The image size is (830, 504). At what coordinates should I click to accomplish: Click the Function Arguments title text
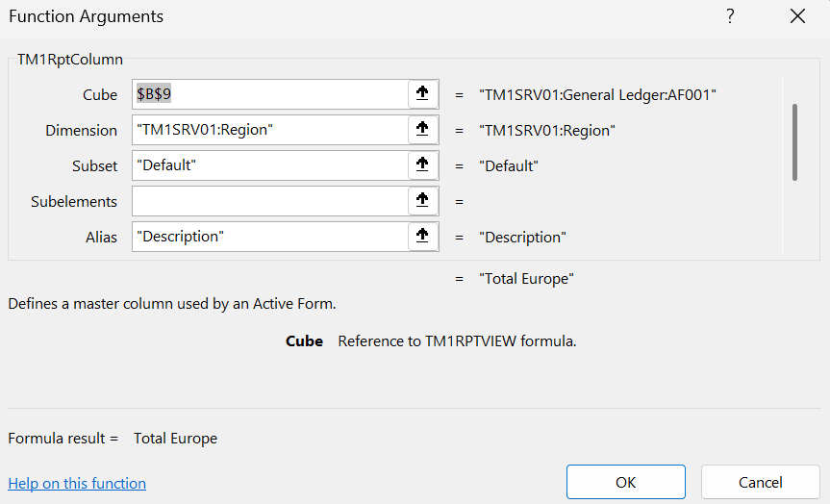(86, 16)
